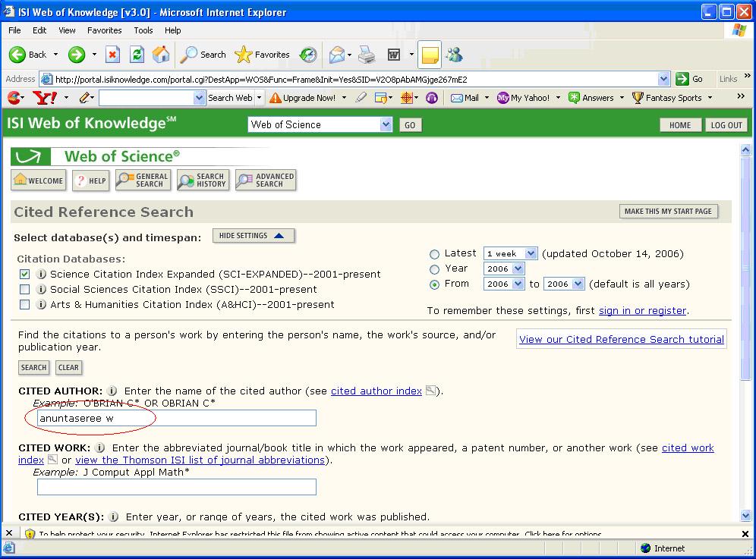Click the SEARCH HISTORY button
The image size is (756, 559).
[x=203, y=181]
